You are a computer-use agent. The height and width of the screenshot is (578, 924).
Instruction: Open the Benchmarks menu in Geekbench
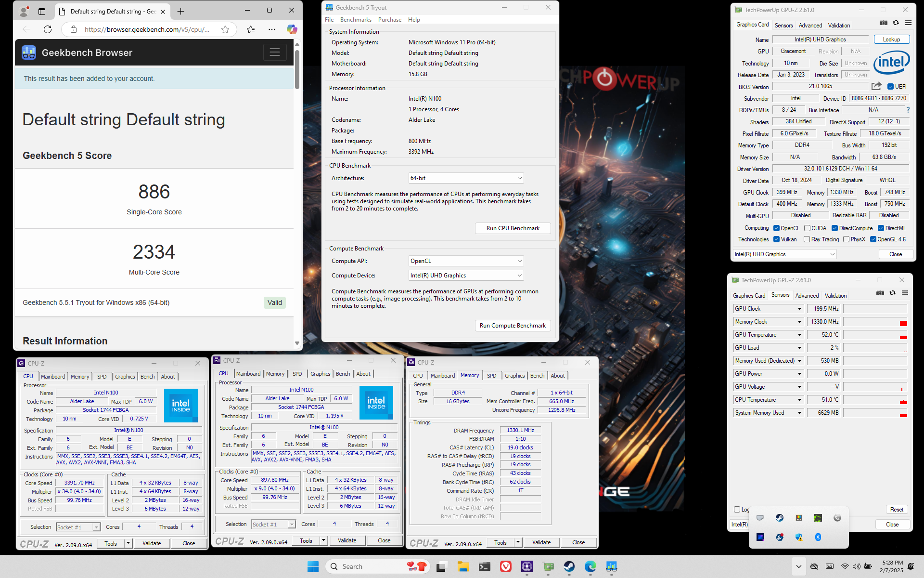(x=356, y=20)
